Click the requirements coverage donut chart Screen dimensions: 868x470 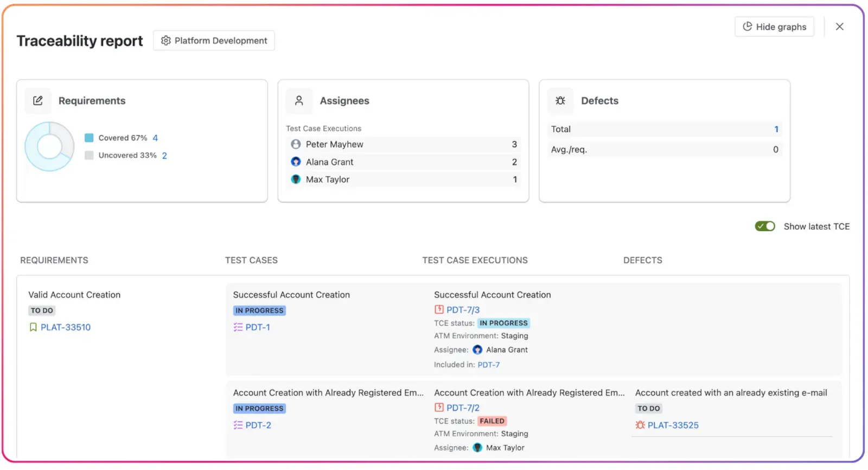click(49, 147)
